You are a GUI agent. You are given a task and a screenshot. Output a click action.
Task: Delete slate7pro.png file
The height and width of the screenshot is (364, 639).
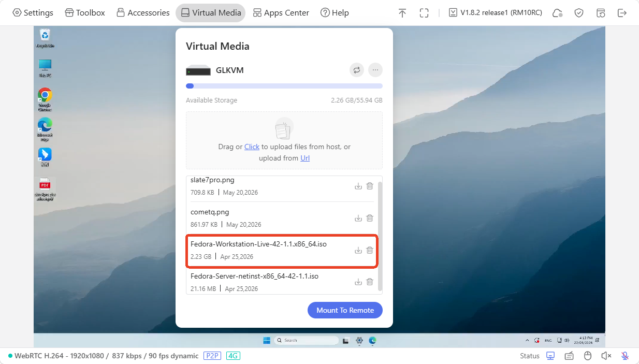click(x=370, y=186)
